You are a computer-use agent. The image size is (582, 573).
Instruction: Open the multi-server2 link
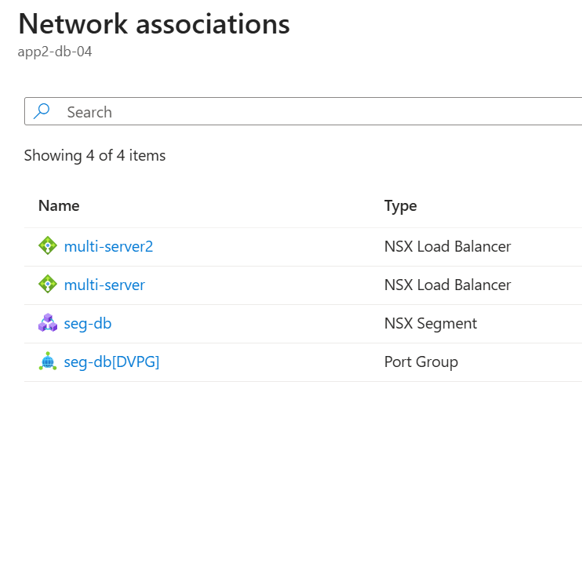pyautogui.click(x=108, y=247)
